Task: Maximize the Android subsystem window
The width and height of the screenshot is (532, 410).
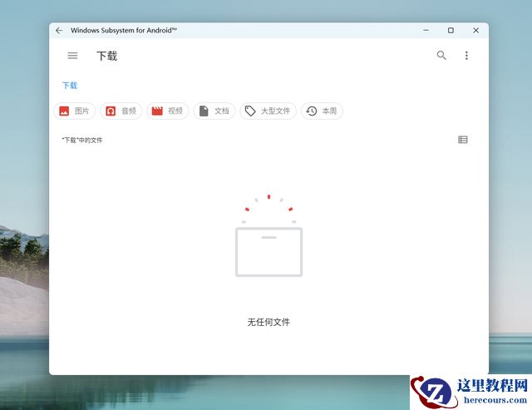Action: point(451,30)
